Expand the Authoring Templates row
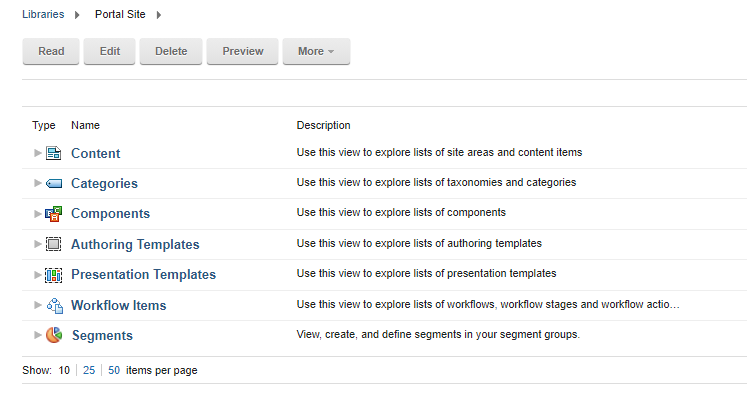Screen dimensions: 747x394 tap(38, 244)
